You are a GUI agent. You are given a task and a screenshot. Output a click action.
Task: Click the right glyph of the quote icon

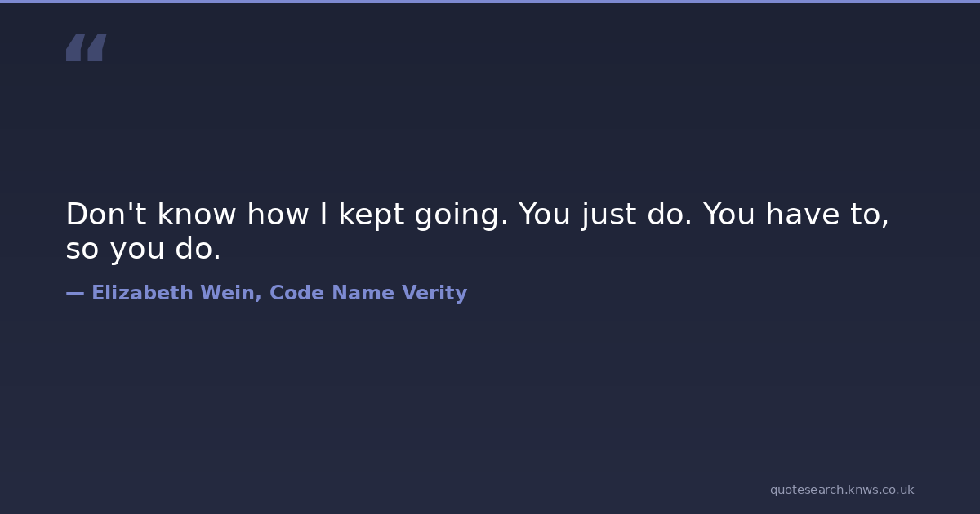96,48
